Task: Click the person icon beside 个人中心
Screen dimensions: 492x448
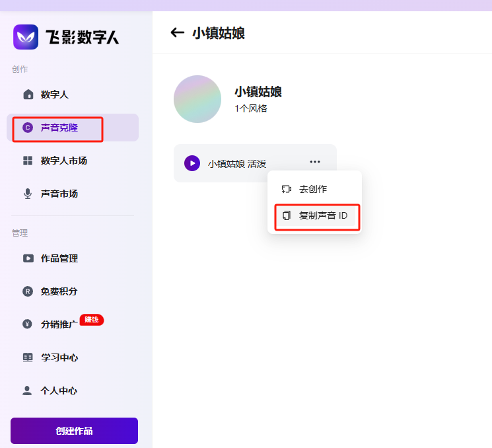Action: pos(27,391)
